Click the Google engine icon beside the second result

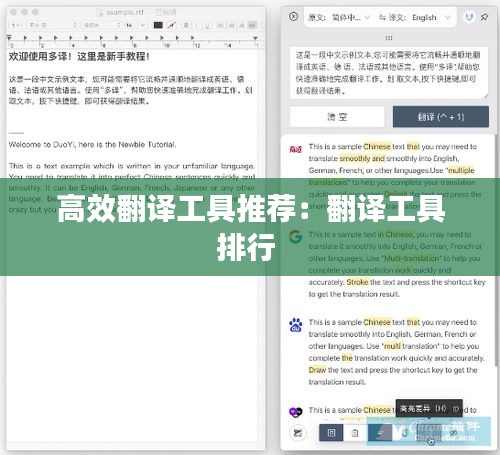pyautogui.click(x=295, y=236)
